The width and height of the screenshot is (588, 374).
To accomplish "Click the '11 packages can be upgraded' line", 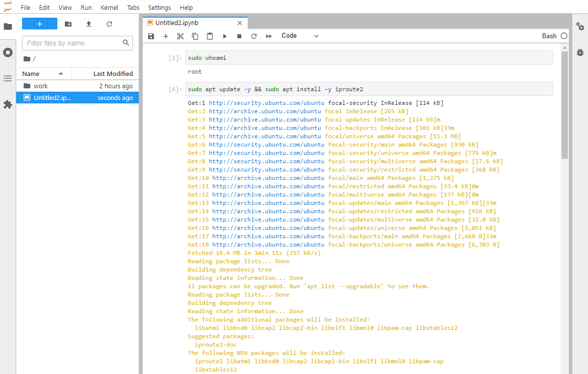I will [308, 286].
